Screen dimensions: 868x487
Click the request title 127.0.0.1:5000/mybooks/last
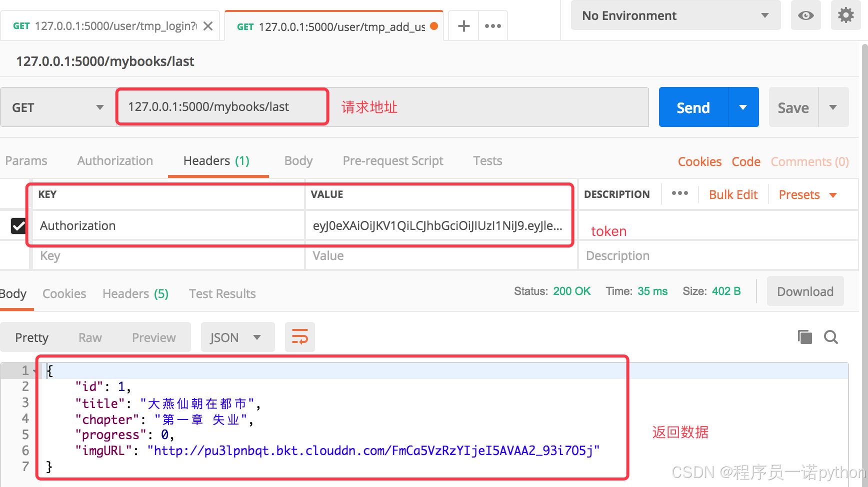[x=105, y=61]
